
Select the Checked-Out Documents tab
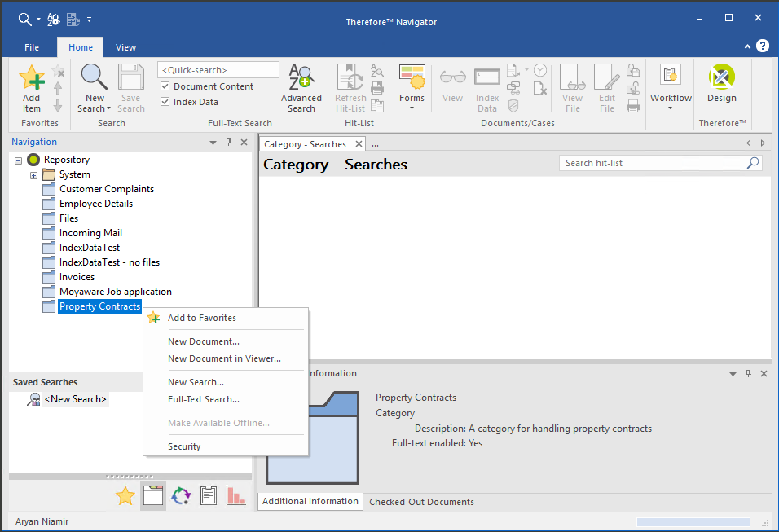(421, 502)
